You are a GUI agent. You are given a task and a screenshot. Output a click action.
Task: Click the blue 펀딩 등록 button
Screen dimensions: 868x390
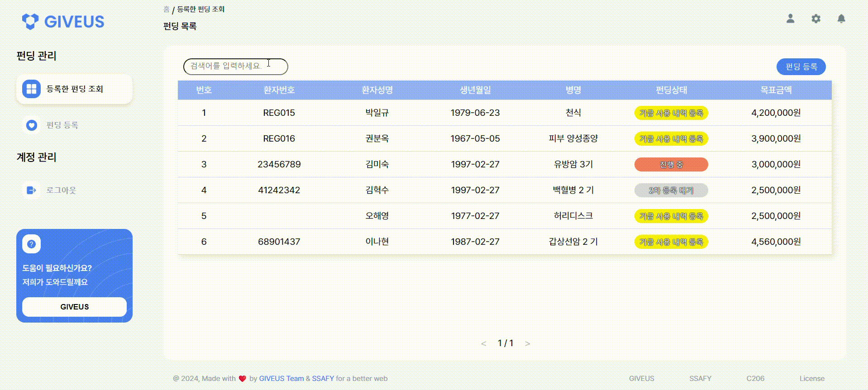click(x=801, y=67)
